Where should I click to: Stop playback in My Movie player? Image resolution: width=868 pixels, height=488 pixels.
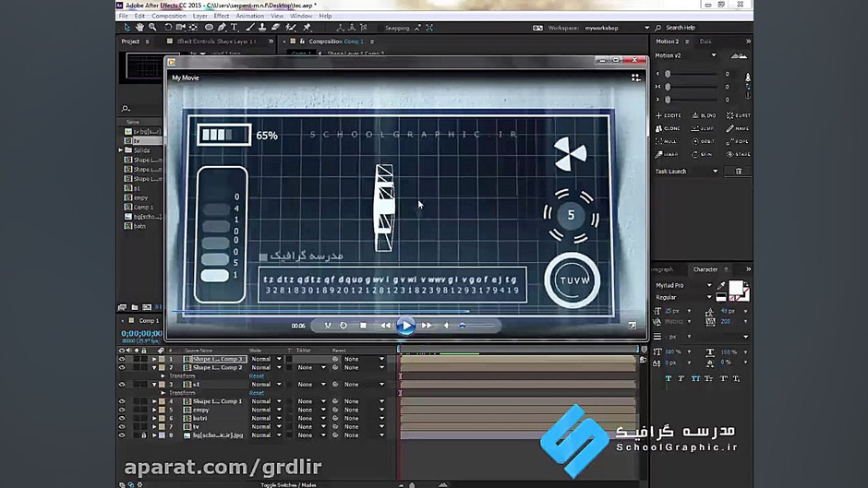point(363,326)
